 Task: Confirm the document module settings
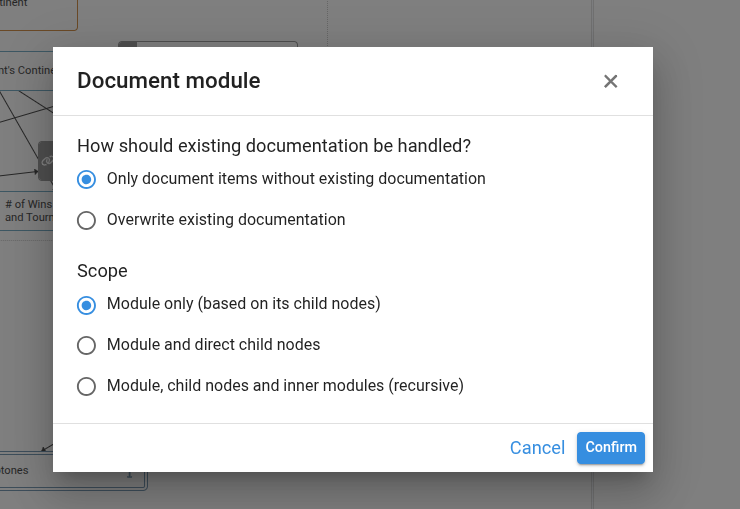click(611, 448)
